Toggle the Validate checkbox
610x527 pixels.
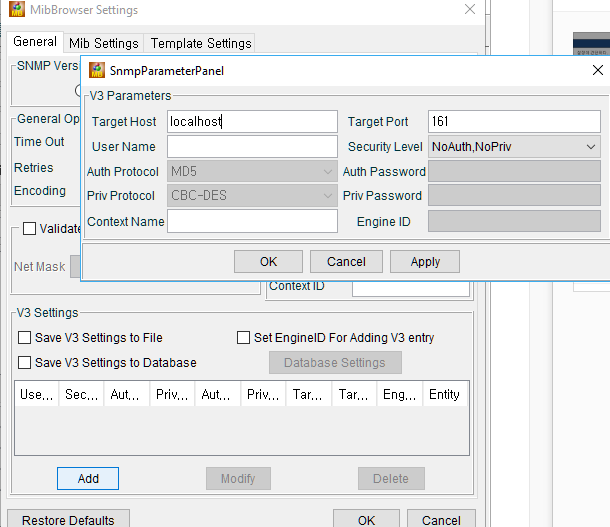pos(29,229)
